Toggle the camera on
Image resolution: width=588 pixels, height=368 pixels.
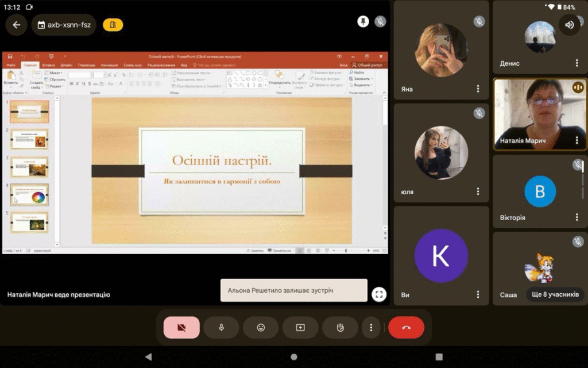(181, 327)
